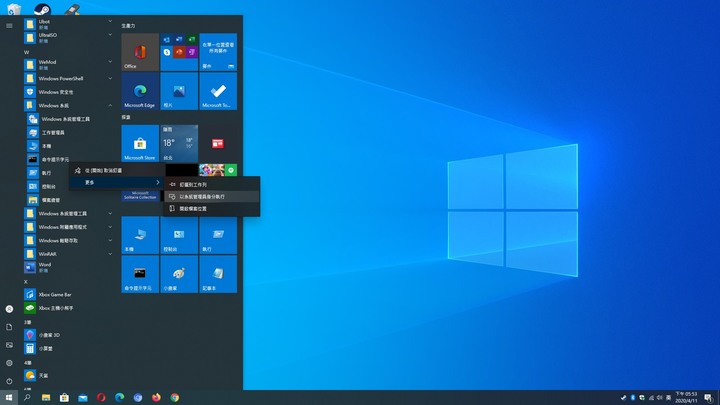This screenshot has height=405, width=720.
Task: Open the Office apps group tile with Skype
Action: [179, 52]
